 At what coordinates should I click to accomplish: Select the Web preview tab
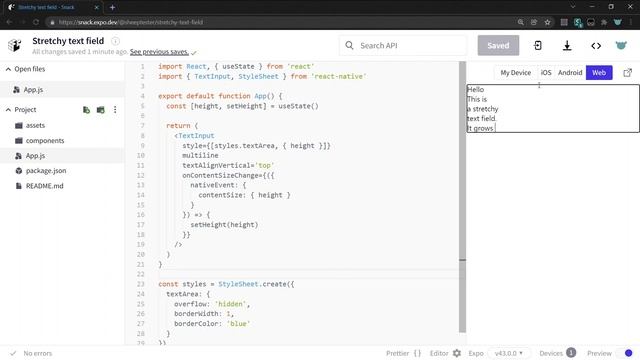[x=599, y=73]
